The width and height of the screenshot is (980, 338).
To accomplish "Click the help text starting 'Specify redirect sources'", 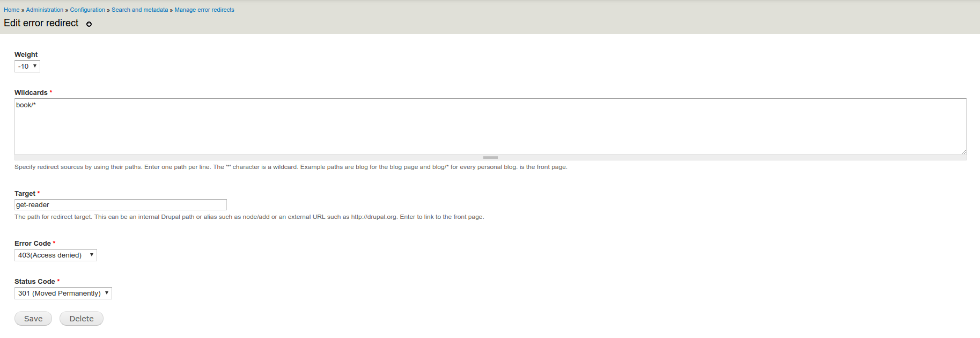I will coord(291,167).
